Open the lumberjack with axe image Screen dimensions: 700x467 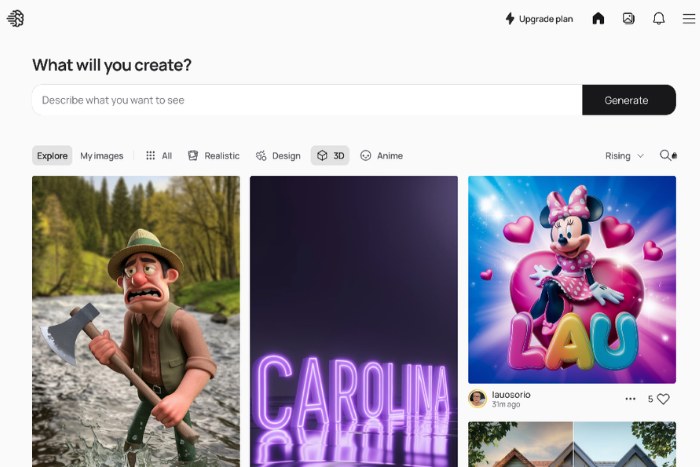click(x=136, y=321)
